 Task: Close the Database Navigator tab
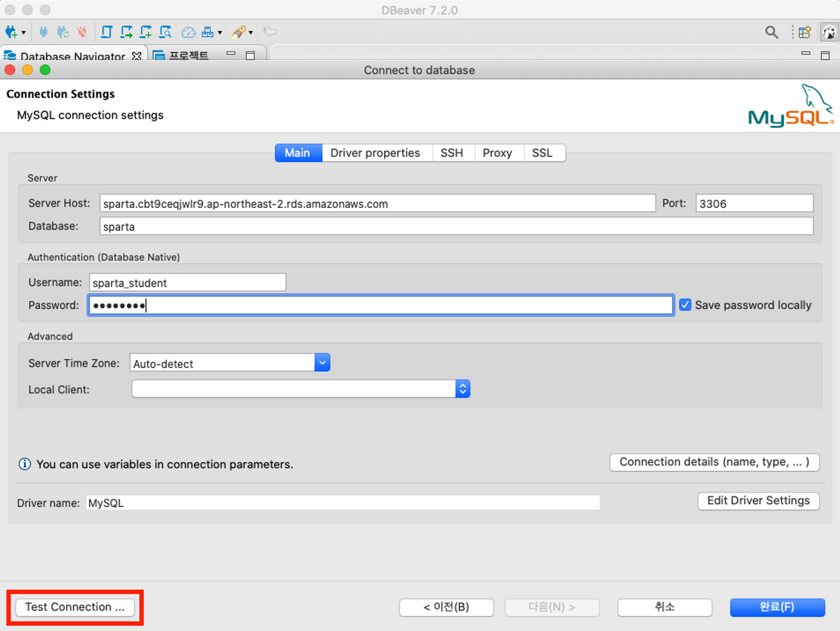(136, 56)
